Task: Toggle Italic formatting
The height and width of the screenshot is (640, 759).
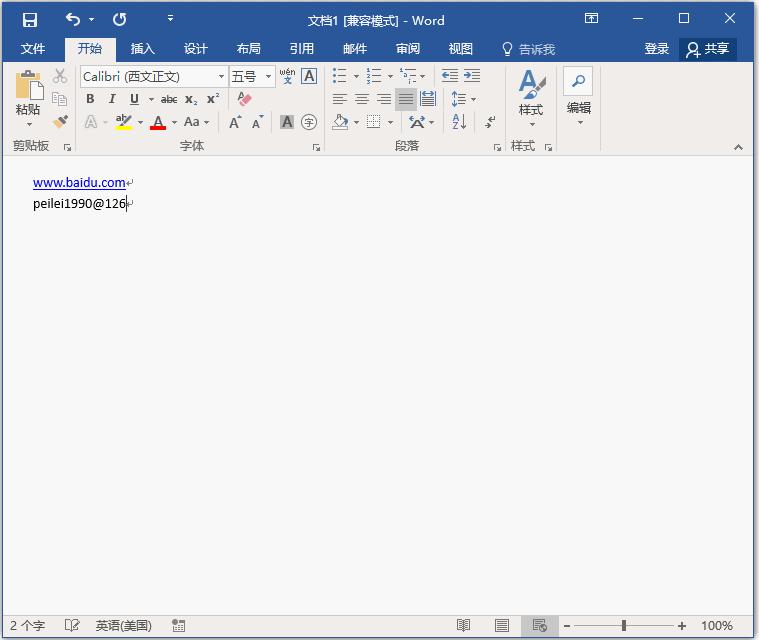Action: pyautogui.click(x=112, y=99)
